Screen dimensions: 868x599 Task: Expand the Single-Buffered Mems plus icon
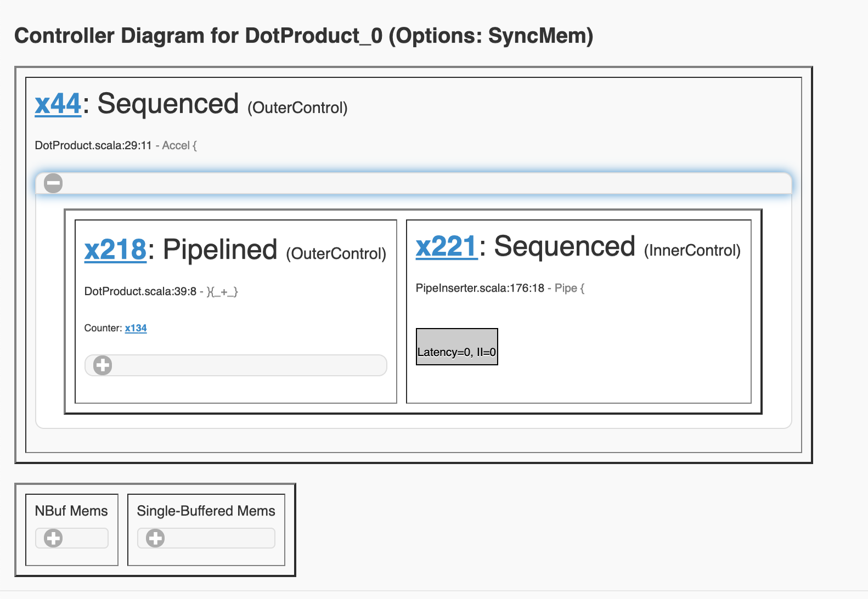point(155,538)
